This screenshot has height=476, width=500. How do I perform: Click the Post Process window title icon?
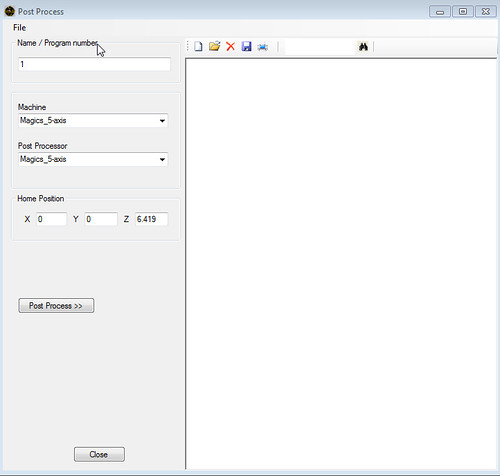coord(10,11)
